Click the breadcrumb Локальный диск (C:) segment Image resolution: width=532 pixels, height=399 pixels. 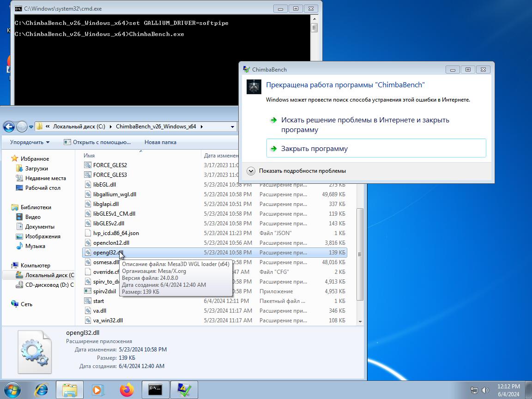tap(79, 127)
